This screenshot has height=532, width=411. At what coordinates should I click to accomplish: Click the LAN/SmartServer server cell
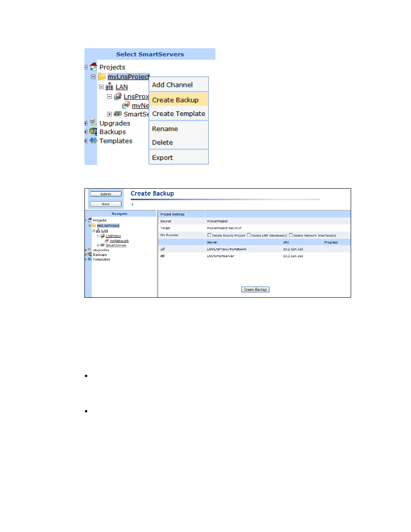(x=220, y=256)
